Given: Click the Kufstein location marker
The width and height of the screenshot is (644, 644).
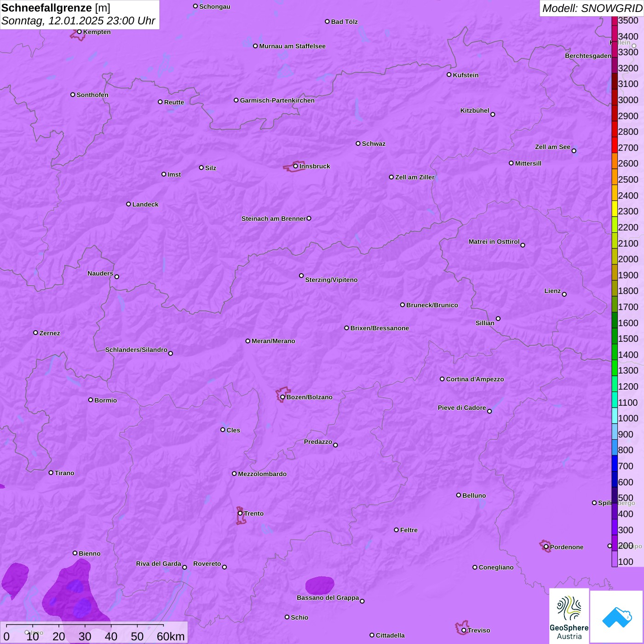Looking at the screenshot, I should (449, 75).
